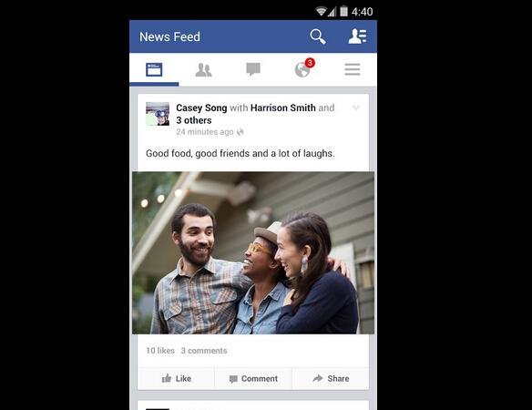Open the friends list sidebar icon
Viewport: 532px width, 410px height.
358,36
